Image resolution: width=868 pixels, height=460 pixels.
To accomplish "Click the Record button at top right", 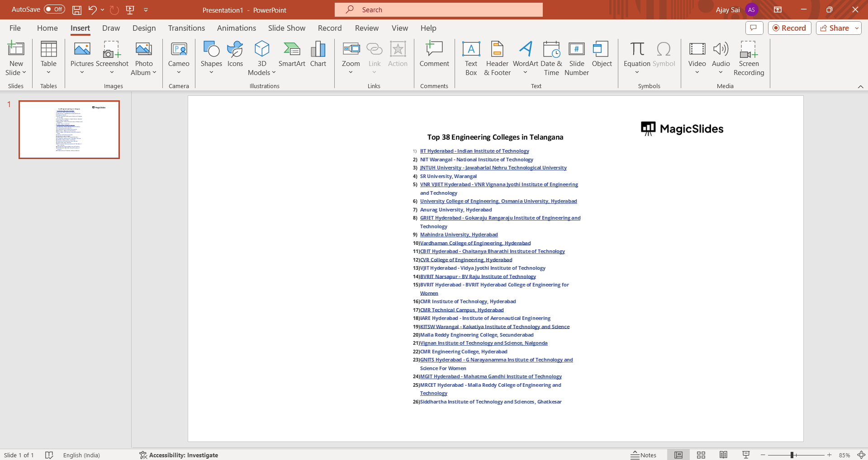I will pos(789,28).
